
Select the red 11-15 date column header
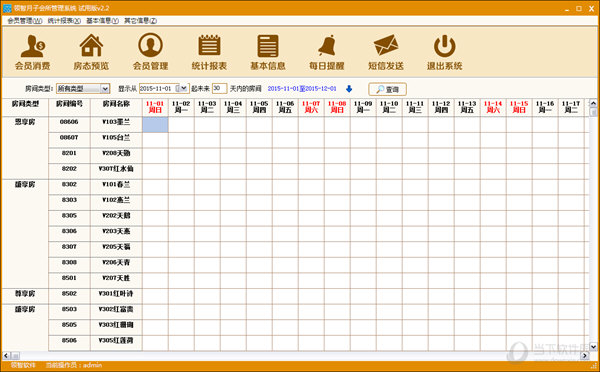pos(519,107)
